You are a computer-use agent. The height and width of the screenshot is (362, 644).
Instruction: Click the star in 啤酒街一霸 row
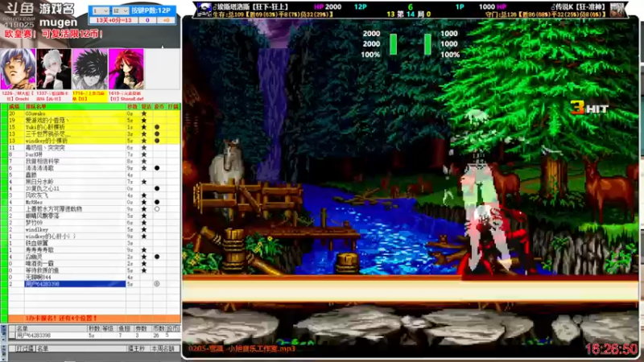pos(144,264)
